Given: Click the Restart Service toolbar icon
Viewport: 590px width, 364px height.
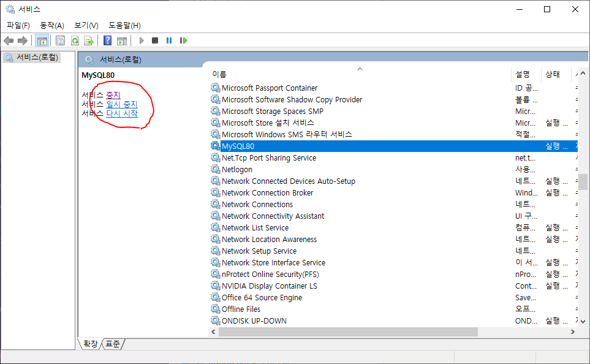Looking at the screenshot, I should (x=183, y=40).
